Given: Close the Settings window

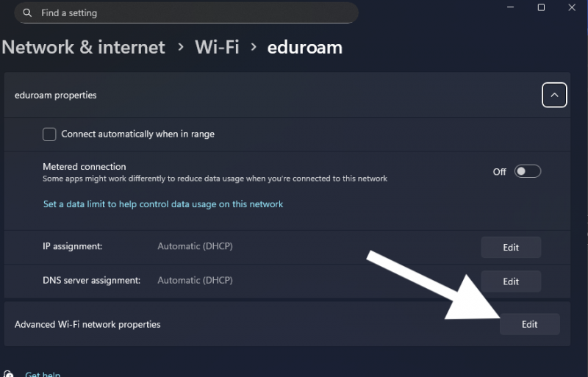Looking at the screenshot, I should click(x=573, y=7).
